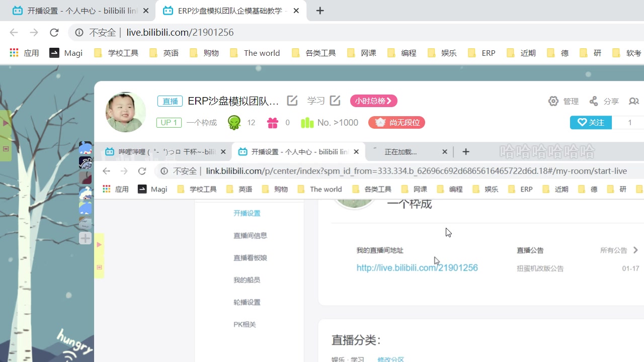Click the 尚无段位 rank badge
644x362 pixels.
(x=396, y=122)
